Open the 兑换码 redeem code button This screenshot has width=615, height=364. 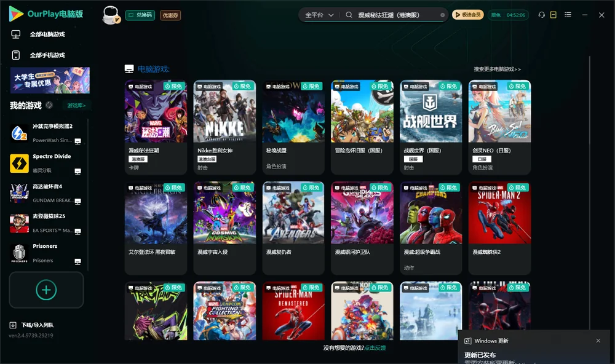click(x=140, y=15)
